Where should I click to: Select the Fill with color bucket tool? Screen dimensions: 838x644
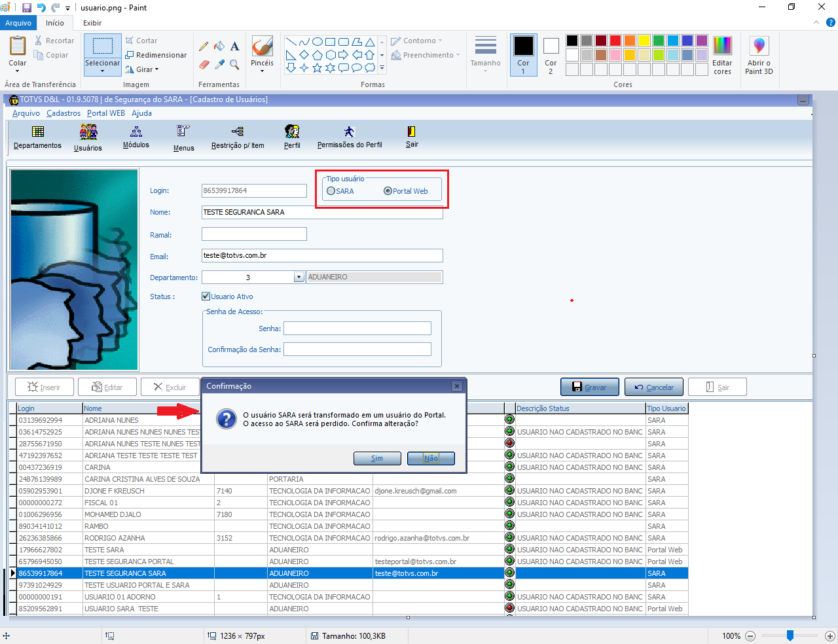[219, 46]
